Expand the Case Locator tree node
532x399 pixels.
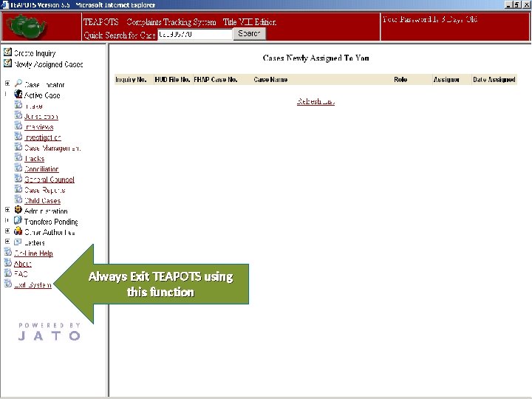[7, 83]
